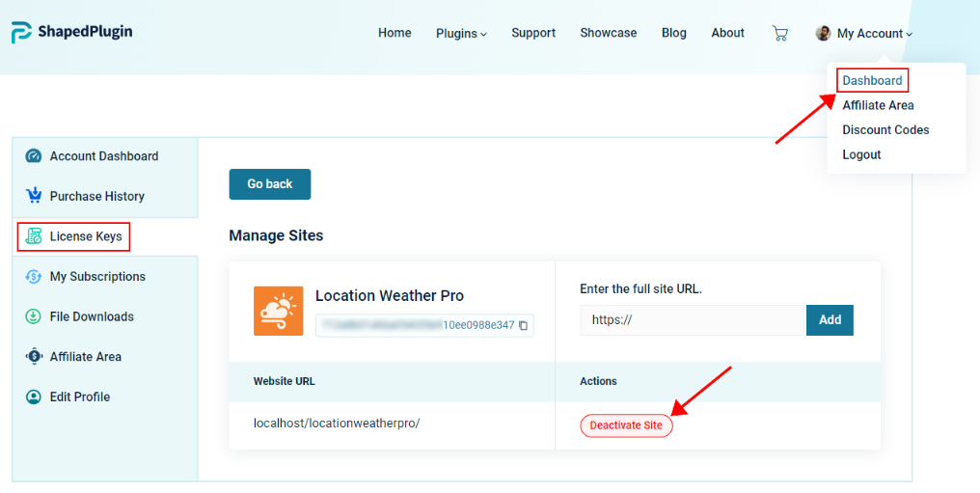Screen dimensions: 980x493
Task: Go to the Home page
Action: (395, 33)
